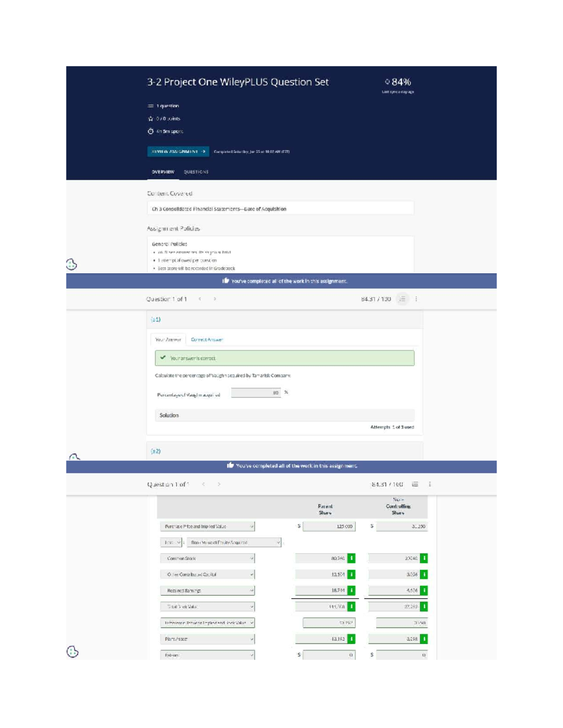The height and width of the screenshot is (728, 563).
Task: Expand the Solution section
Action: tap(284, 415)
